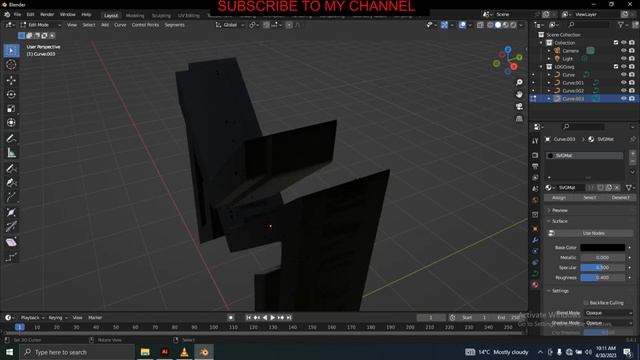Disable Curve.002 render camera icon
The width and height of the screenshot is (640, 360).
pos(632,91)
